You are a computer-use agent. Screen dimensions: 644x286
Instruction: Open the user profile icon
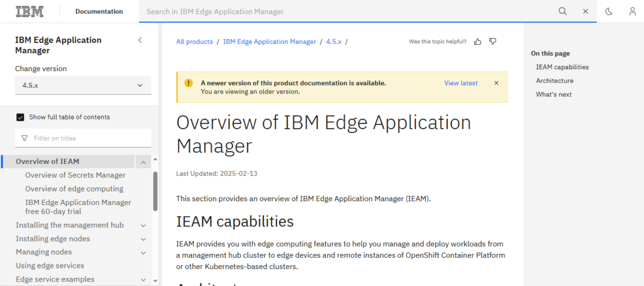click(633, 11)
